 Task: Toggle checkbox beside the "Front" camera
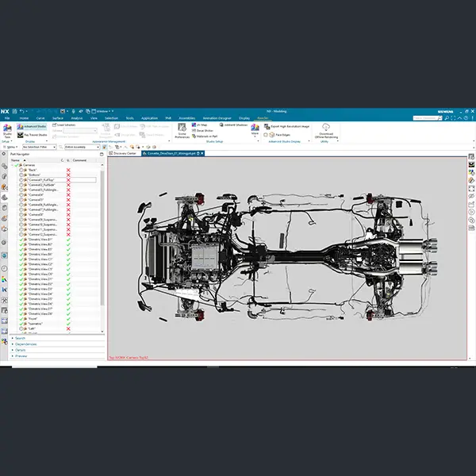(x=22, y=318)
